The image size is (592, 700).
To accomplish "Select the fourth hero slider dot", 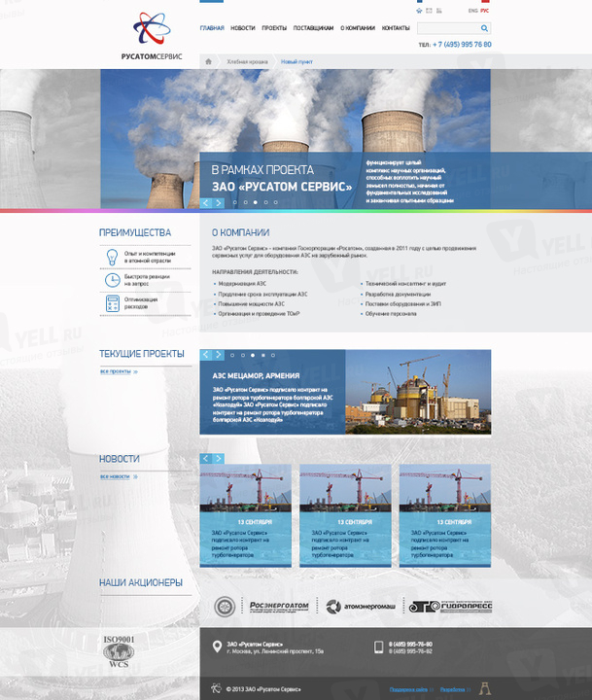I will click(265, 202).
